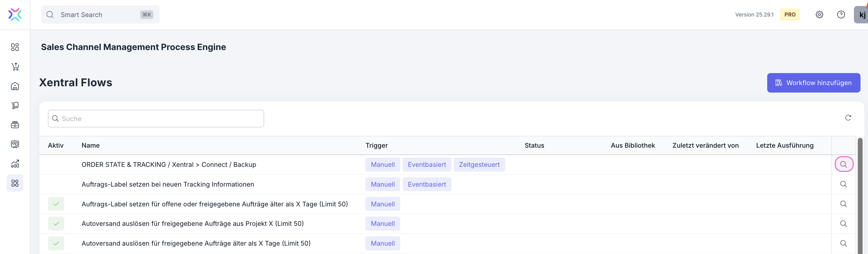Open the warehouse sidebar icon
Viewport: 868px width, 254px height.
pyautogui.click(x=15, y=86)
